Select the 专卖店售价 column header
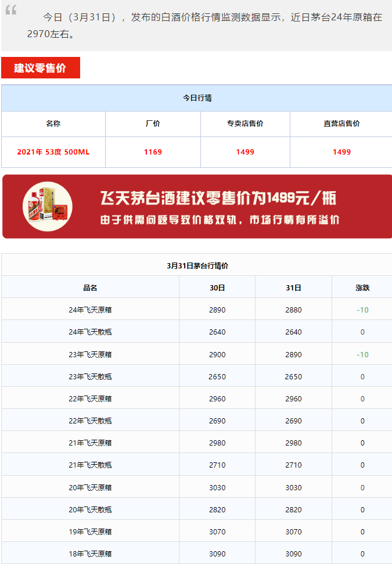 (x=245, y=123)
